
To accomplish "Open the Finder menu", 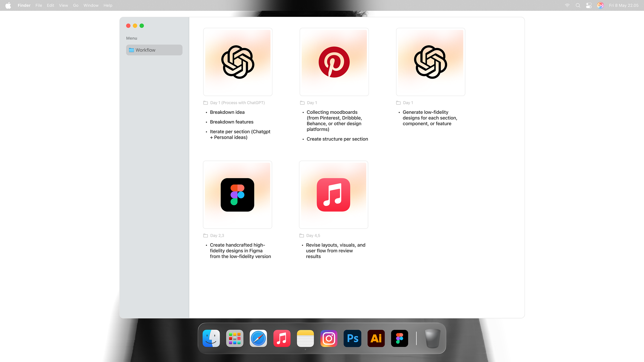I will point(24,5).
